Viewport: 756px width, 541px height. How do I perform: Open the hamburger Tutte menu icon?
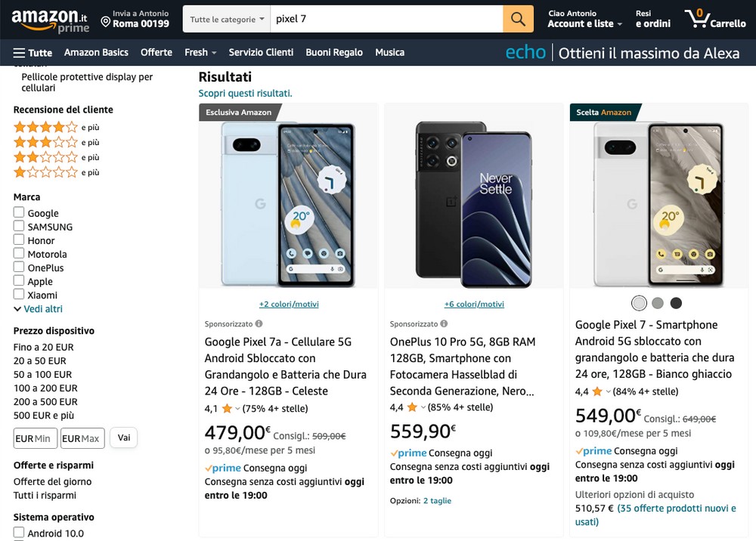pyautogui.click(x=20, y=53)
